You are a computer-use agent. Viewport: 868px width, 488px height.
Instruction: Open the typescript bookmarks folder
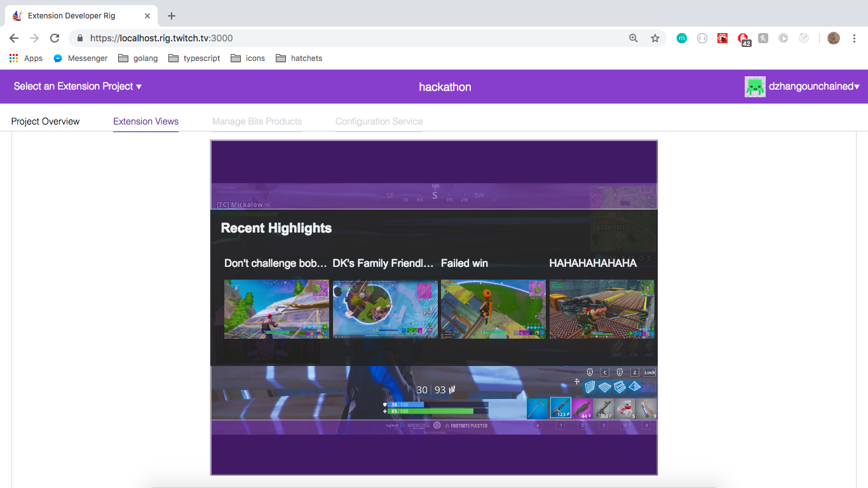tap(194, 58)
